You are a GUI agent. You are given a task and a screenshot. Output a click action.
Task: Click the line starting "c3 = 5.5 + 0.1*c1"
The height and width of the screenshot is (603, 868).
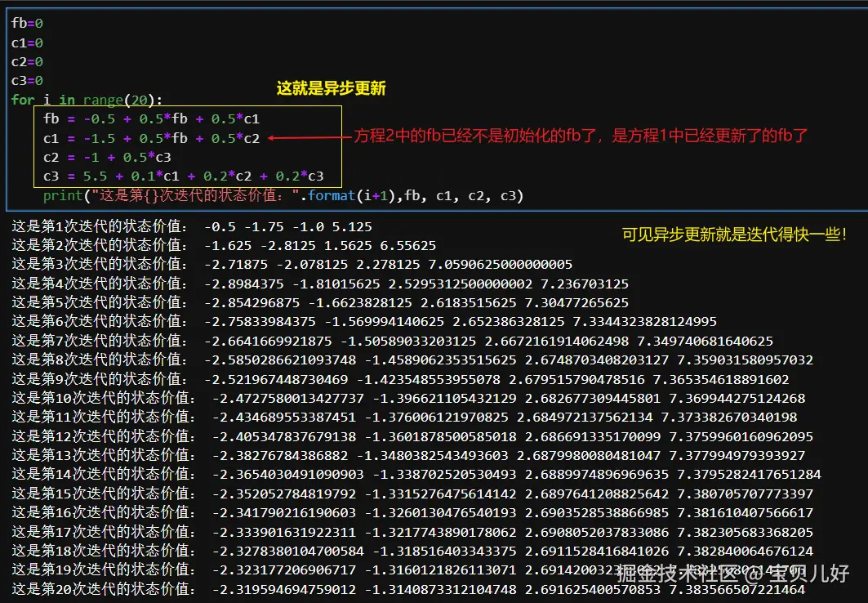[183, 176]
